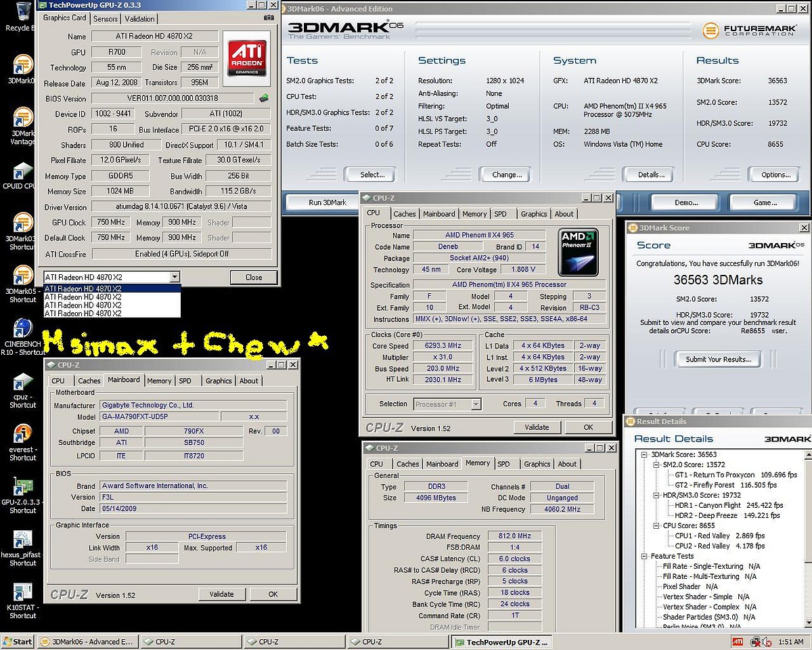Viewport: 812px width, 650px height.
Task: Open SPD tab in CPU-Z Mainboard window
Action: click(x=185, y=381)
